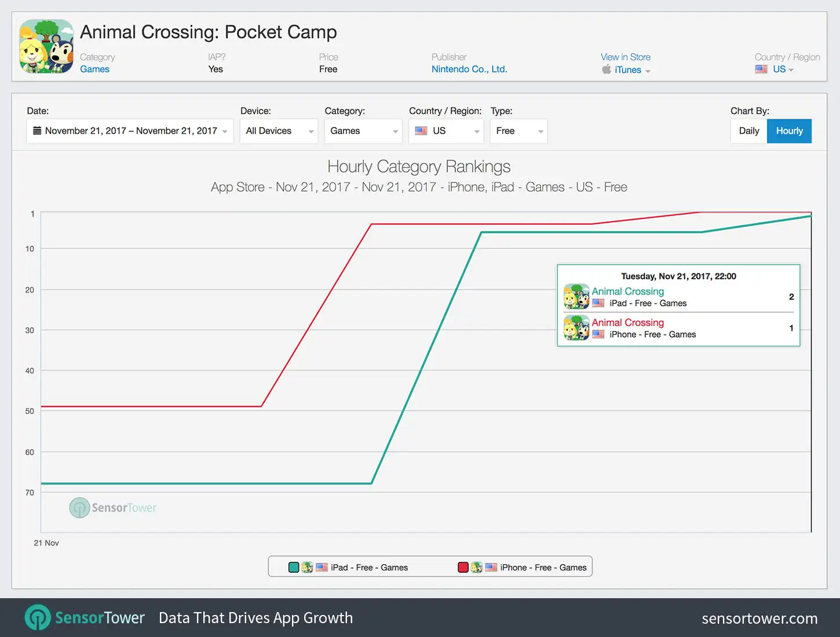Click US flag in tooltip iPhone row
Viewport: 840px width, 637px height.
tap(598, 334)
